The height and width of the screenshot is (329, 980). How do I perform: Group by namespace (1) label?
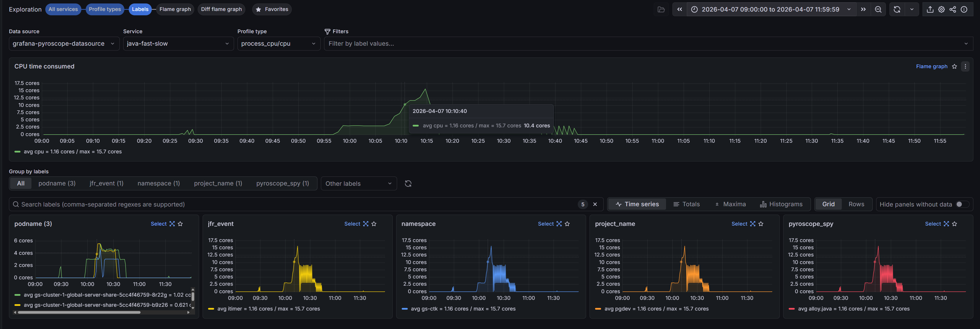pyautogui.click(x=159, y=183)
